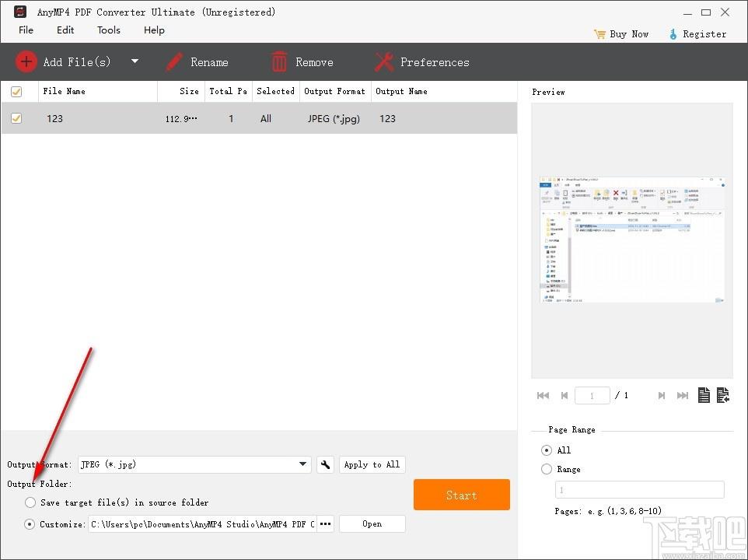
Task: Select the Customize output folder radio
Action: click(x=30, y=524)
